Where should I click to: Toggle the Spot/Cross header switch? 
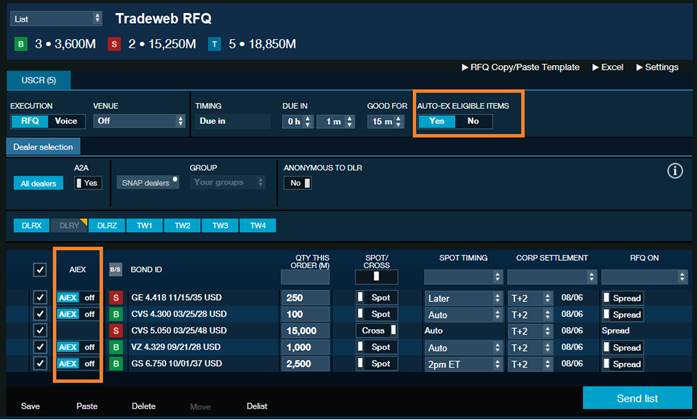point(377,276)
